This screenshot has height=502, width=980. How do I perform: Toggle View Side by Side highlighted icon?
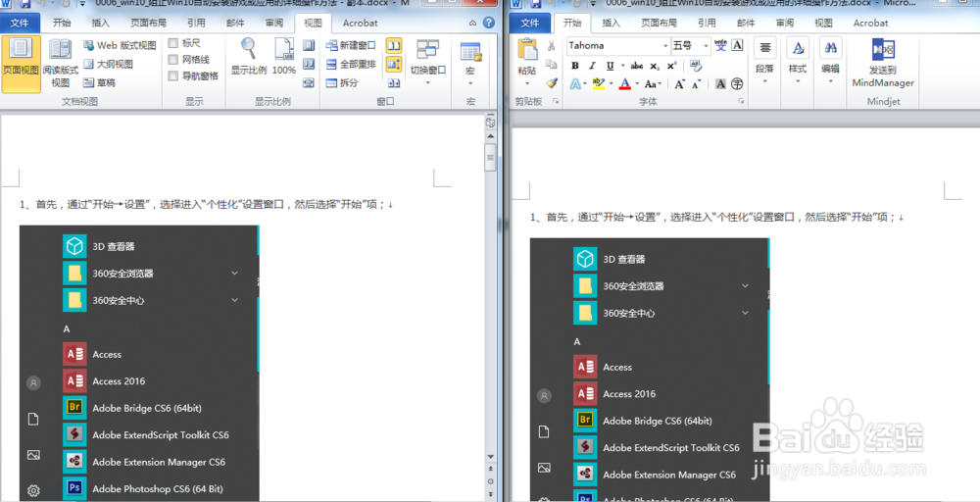pyautogui.click(x=394, y=46)
